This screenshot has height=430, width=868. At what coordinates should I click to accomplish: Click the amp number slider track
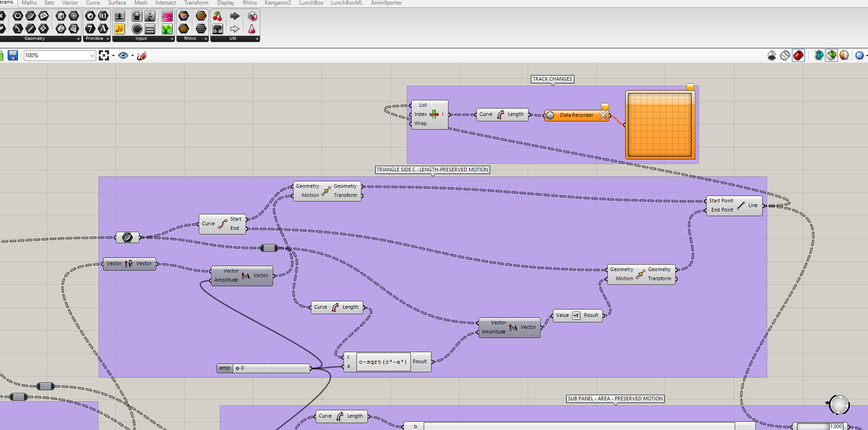(x=272, y=368)
